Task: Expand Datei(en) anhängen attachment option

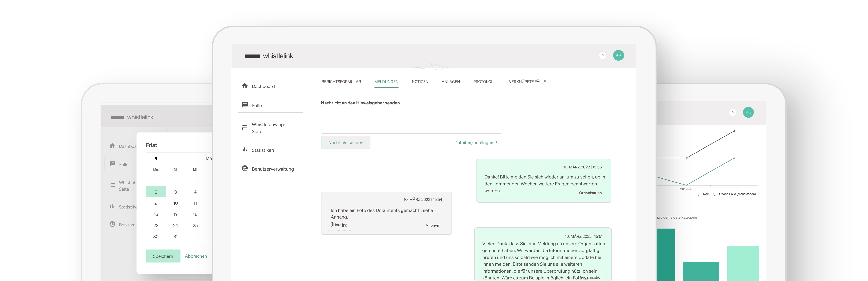Action: (476, 143)
